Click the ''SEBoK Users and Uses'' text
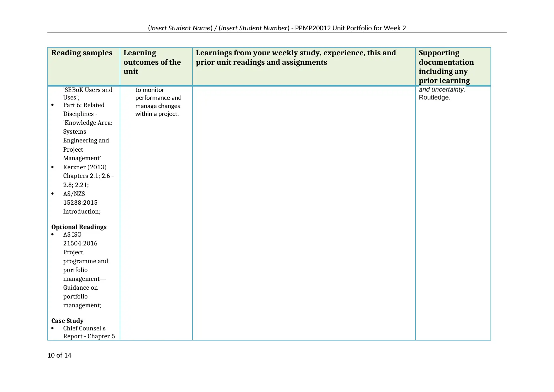 87,93
